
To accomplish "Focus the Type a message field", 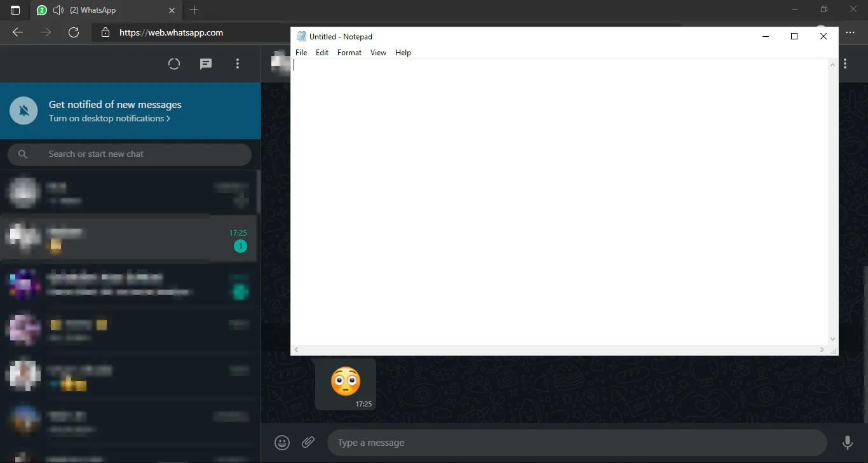I will tap(577, 443).
